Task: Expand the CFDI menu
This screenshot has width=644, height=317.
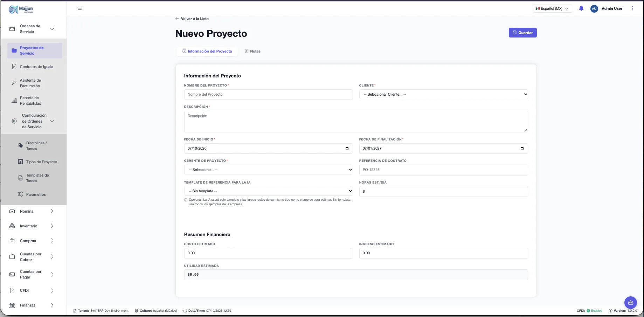Action: 52,290
